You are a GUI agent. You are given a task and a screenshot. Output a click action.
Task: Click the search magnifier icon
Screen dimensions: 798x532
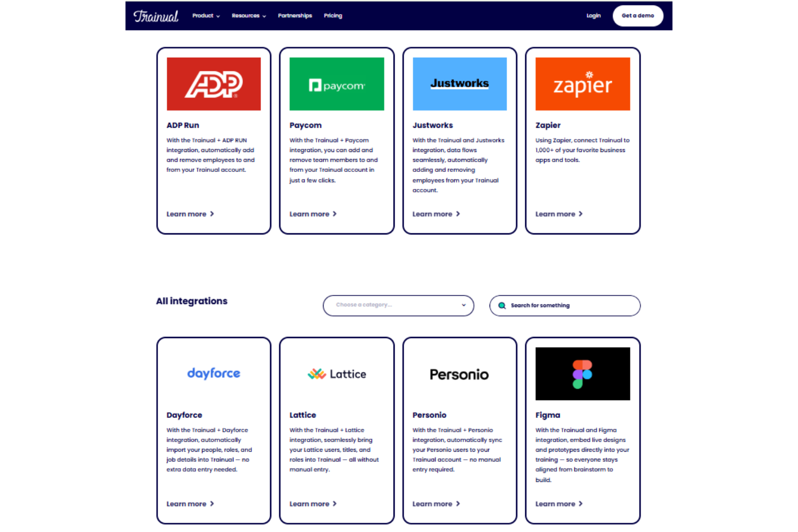502,305
